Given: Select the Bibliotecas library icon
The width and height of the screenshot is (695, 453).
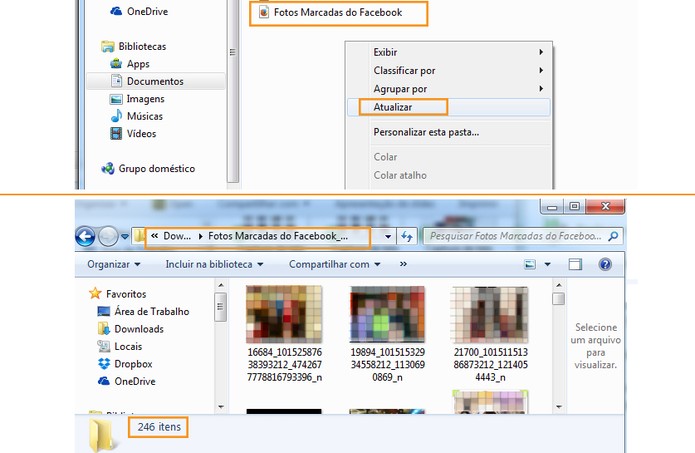Looking at the screenshot, I should coord(107,46).
